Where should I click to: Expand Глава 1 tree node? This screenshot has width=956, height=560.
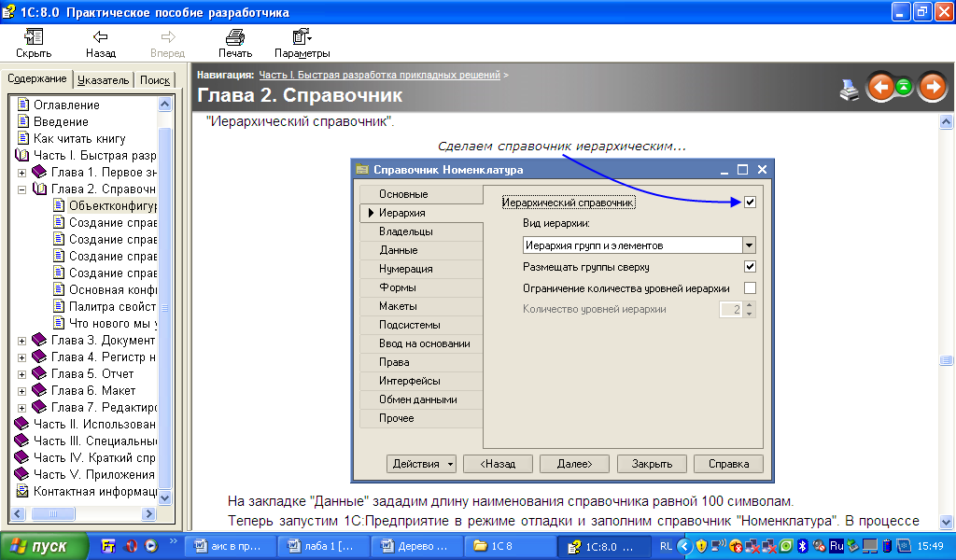pos(22,173)
